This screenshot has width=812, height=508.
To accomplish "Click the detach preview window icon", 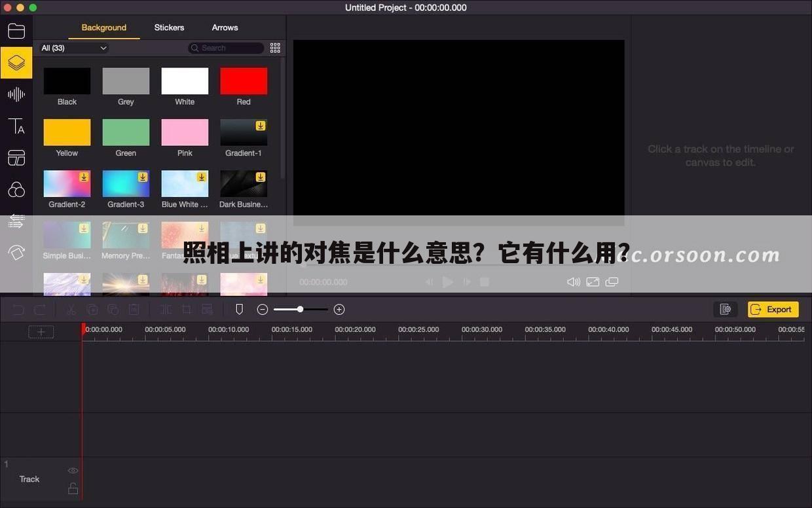I will pyautogui.click(x=612, y=281).
